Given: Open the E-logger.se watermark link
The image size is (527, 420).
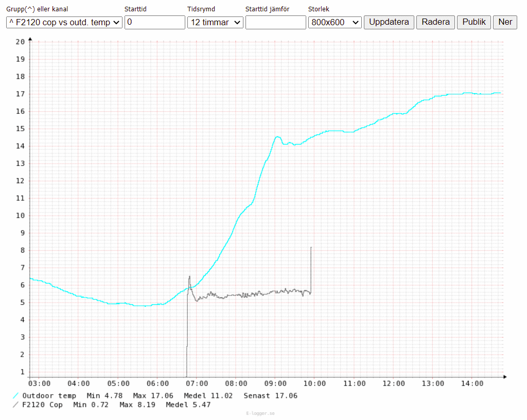Looking at the screenshot, I should (261, 413).
